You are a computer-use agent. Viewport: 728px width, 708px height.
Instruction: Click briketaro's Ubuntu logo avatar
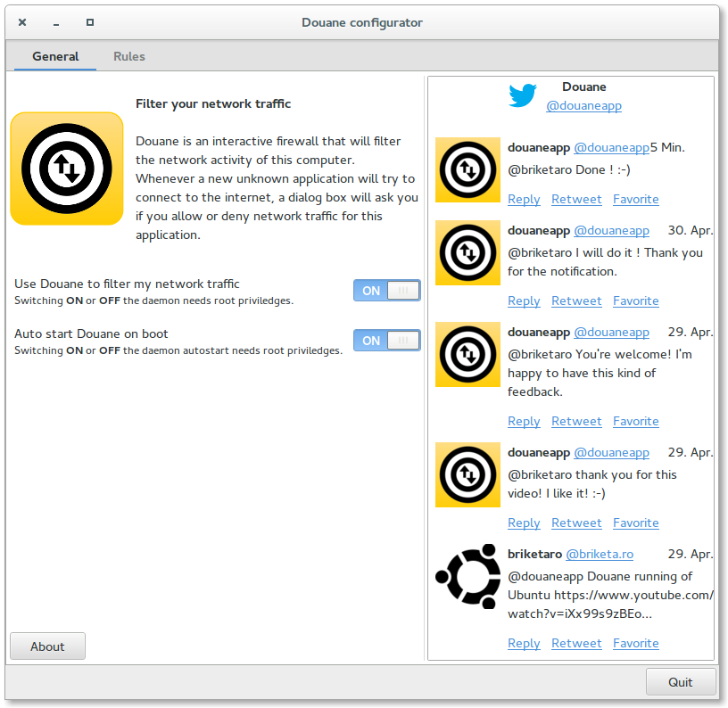point(467,576)
